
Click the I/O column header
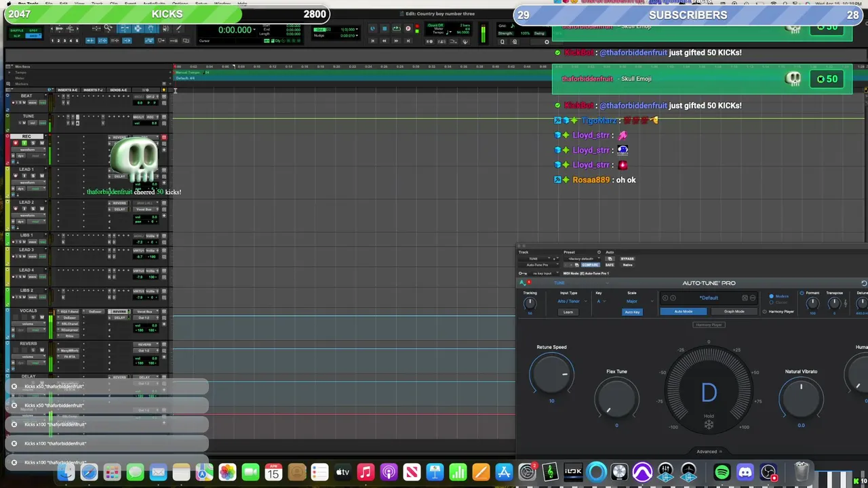[146, 90]
